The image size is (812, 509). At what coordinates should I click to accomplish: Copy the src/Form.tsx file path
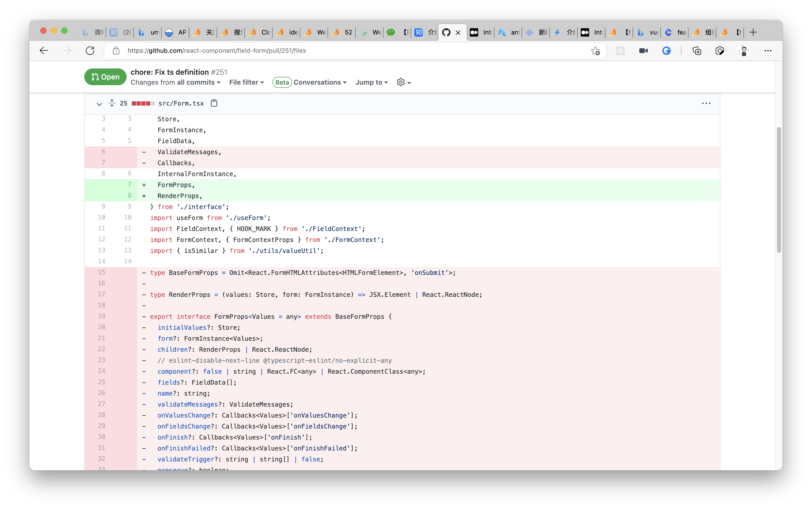click(214, 103)
